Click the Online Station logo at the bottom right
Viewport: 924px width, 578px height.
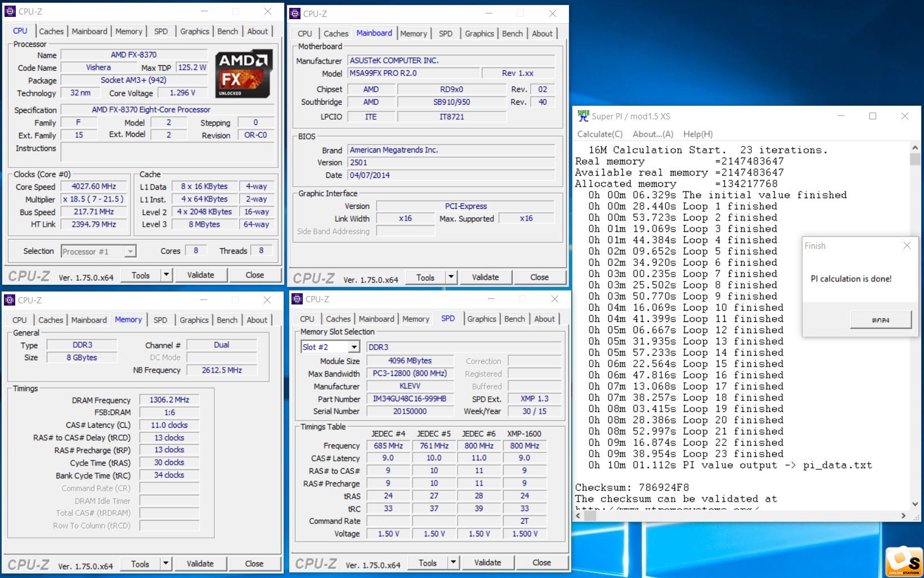click(904, 562)
